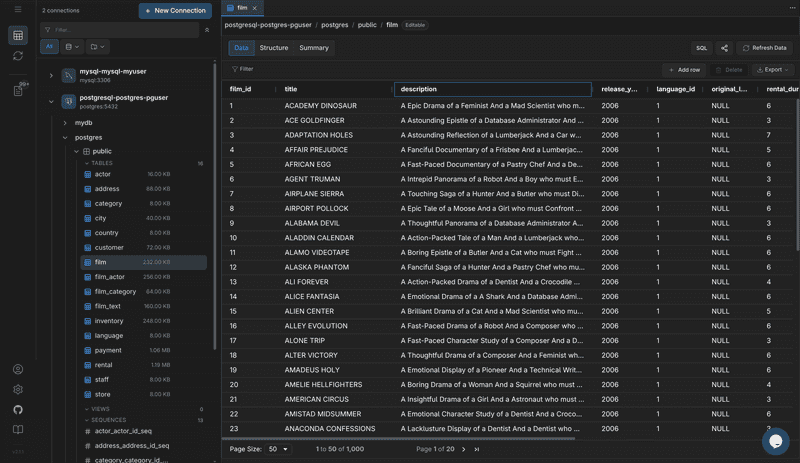Click the Delete button
The height and width of the screenshot is (463, 800).
coord(729,70)
